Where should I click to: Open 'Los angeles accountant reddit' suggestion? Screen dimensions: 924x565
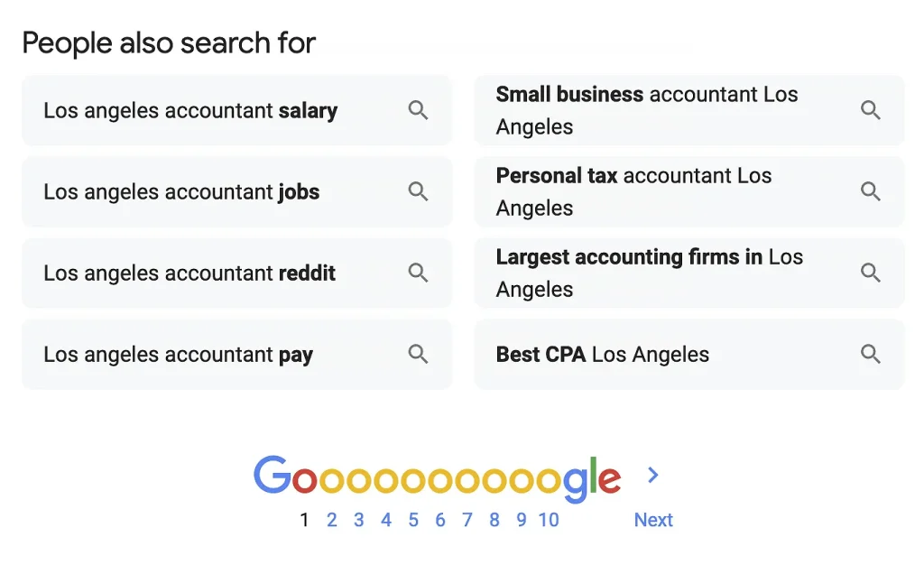click(x=189, y=273)
